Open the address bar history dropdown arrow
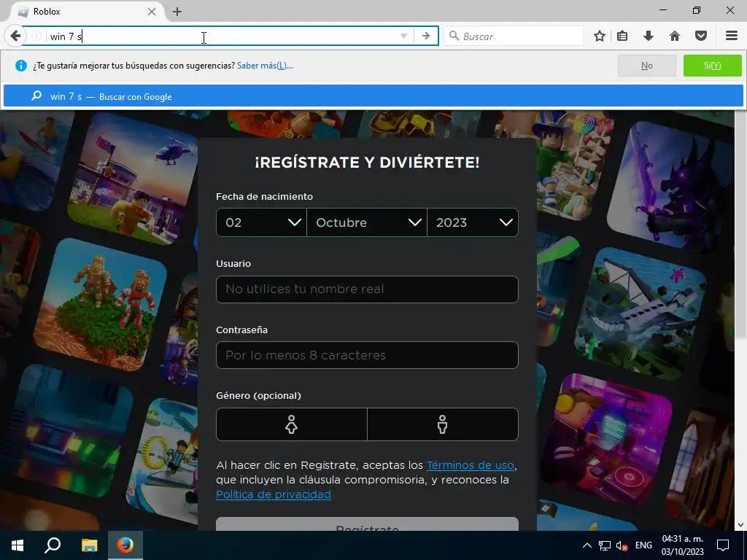The image size is (747, 560). click(403, 36)
